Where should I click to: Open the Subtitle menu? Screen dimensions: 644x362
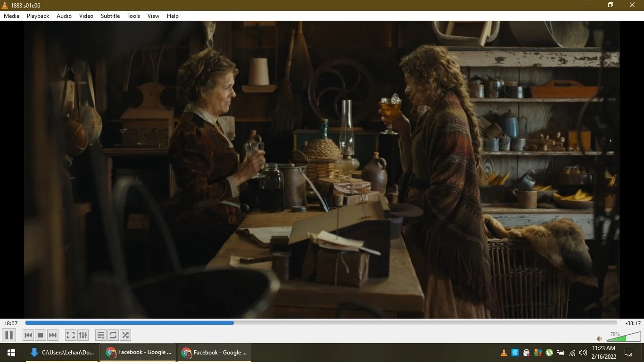click(x=110, y=16)
